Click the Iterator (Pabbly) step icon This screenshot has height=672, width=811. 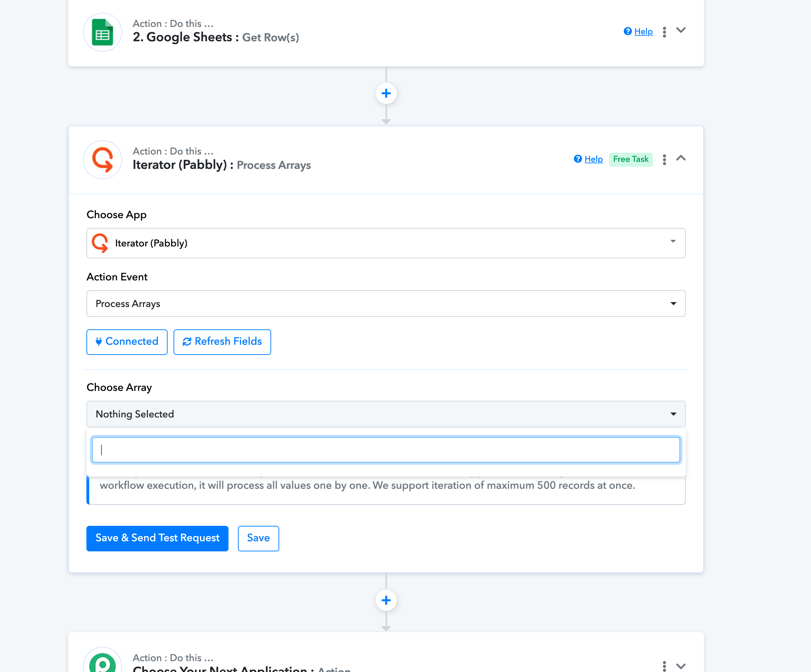tap(103, 160)
